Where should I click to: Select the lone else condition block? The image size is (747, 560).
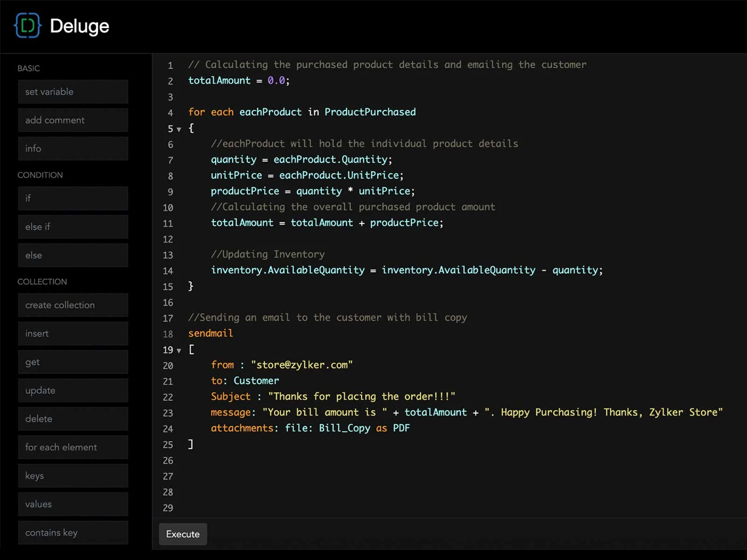tap(73, 255)
